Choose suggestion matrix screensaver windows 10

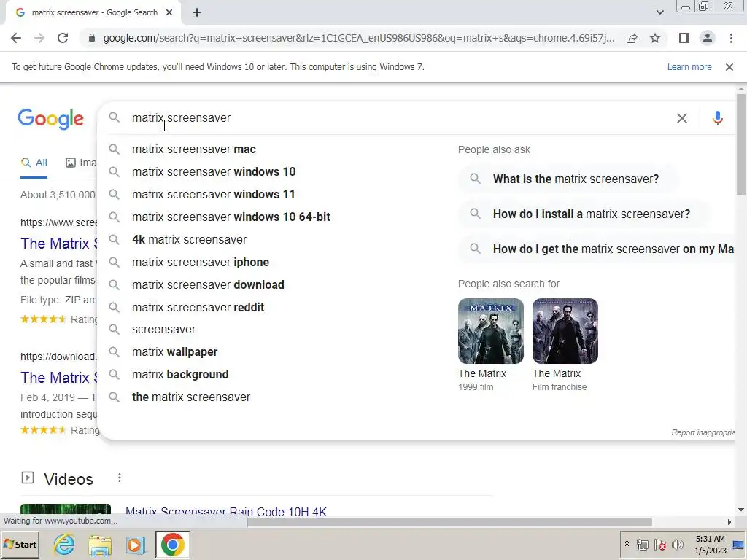214,172
